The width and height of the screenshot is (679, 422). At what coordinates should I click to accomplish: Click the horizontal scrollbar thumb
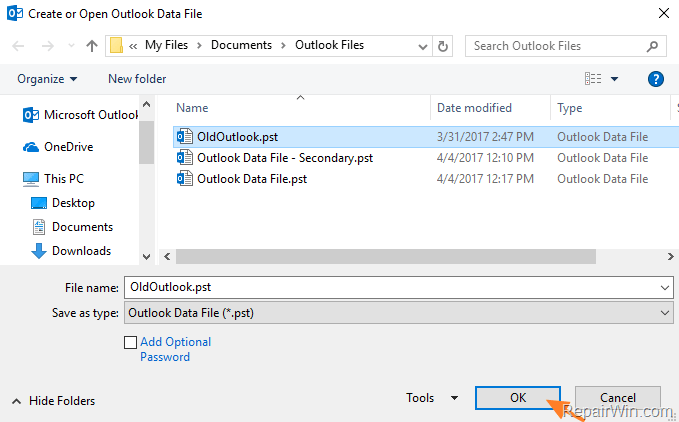[385, 257]
